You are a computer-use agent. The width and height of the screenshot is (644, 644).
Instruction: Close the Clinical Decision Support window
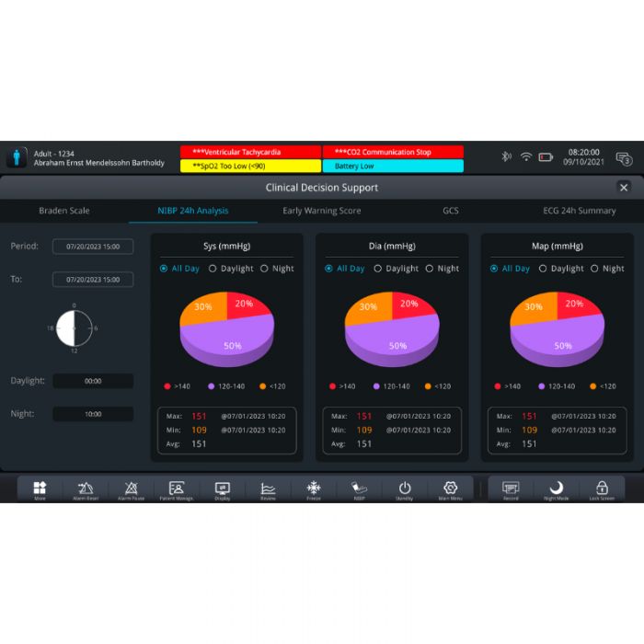click(x=624, y=188)
